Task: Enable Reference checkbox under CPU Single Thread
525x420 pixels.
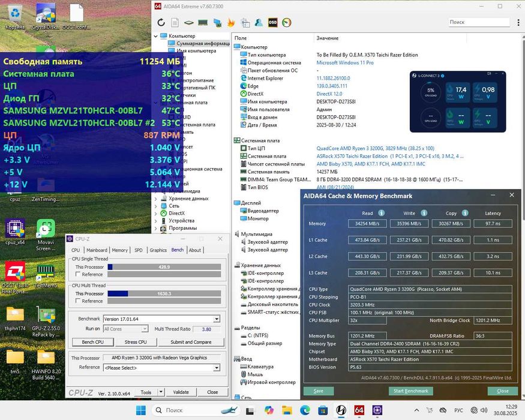Action: point(77,274)
